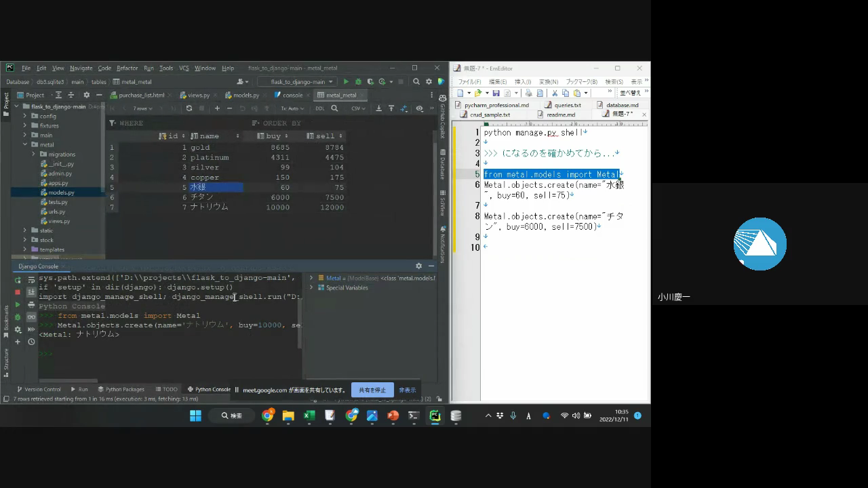
Task: Delete the selected table row
Action: [x=230, y=108]
